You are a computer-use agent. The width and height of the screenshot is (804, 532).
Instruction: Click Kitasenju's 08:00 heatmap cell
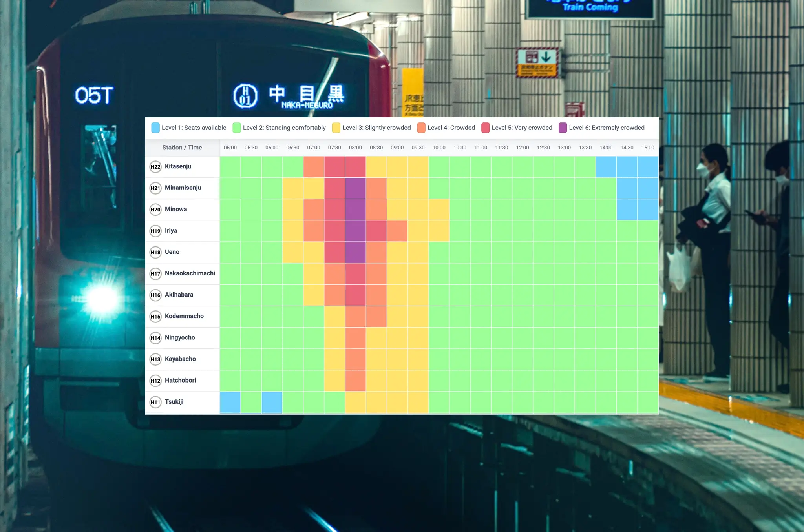pos(355,167)
